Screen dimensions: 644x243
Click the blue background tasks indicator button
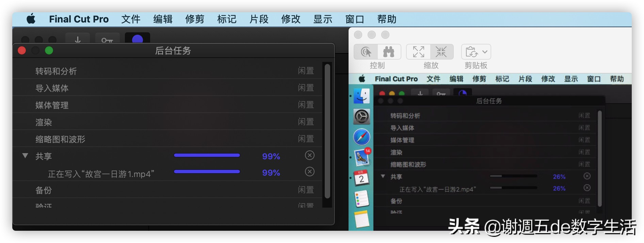click(x=137, y=39)
